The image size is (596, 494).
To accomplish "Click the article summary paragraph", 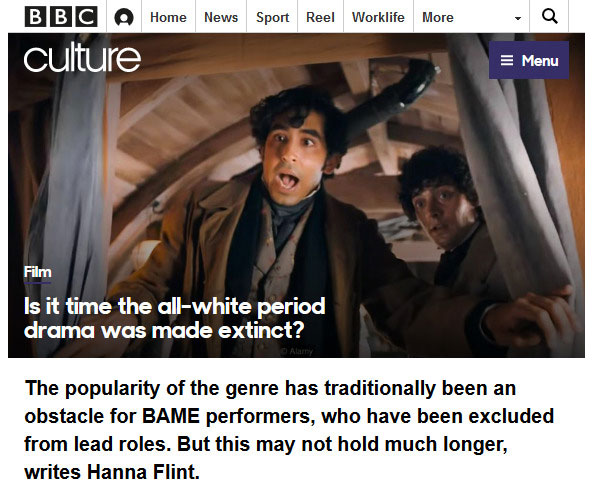I will (x=289, y=430).
